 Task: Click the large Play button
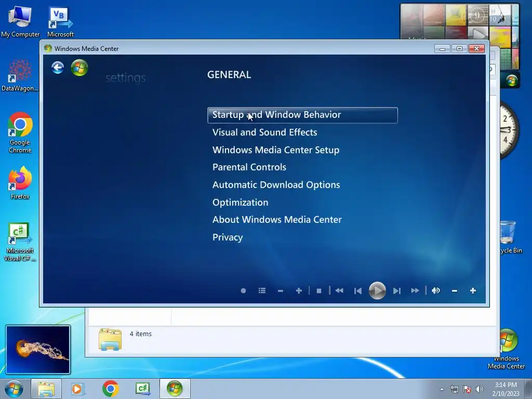[377, 291]
